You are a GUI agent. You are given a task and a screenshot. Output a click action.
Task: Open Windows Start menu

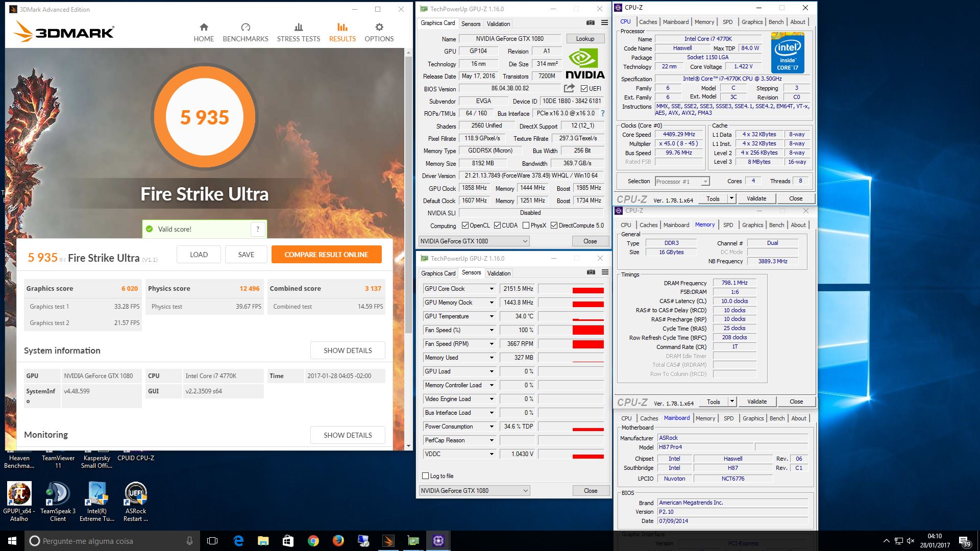(12, 541)
